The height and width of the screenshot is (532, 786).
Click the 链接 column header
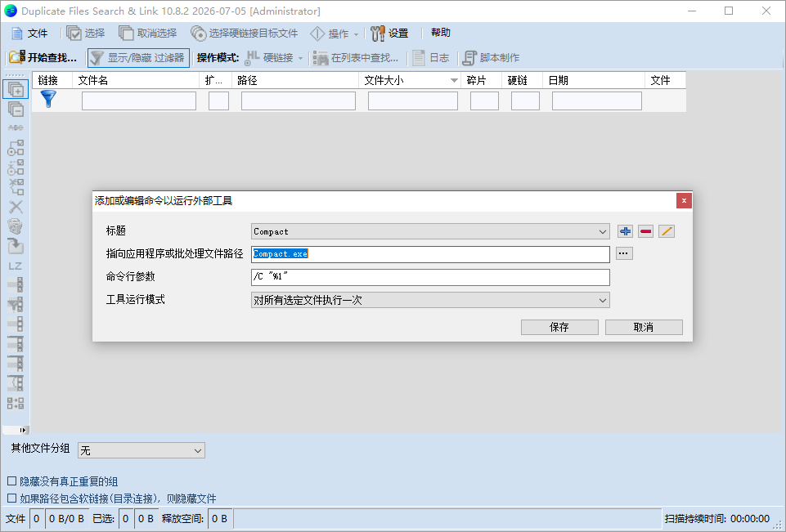[52, 81]
